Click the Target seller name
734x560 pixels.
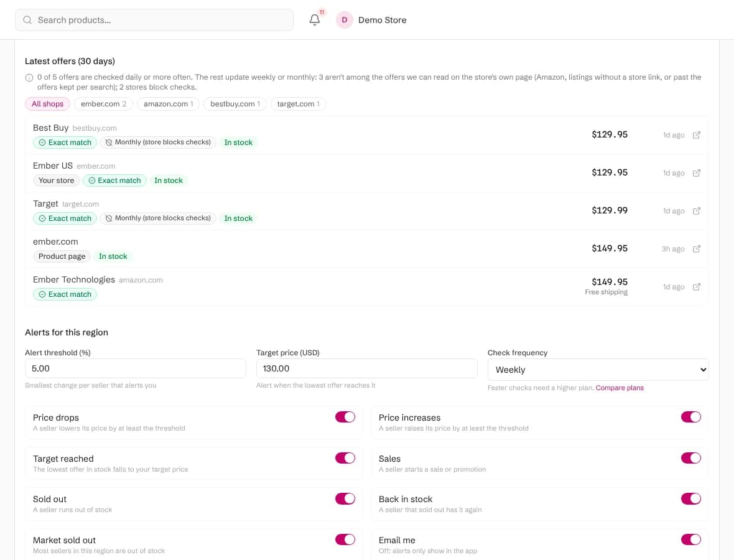click(45, 203)
